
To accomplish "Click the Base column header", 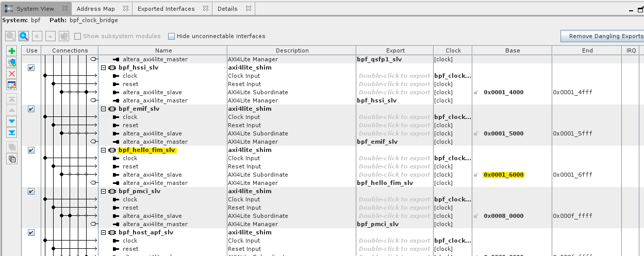I will coord(512,50).
